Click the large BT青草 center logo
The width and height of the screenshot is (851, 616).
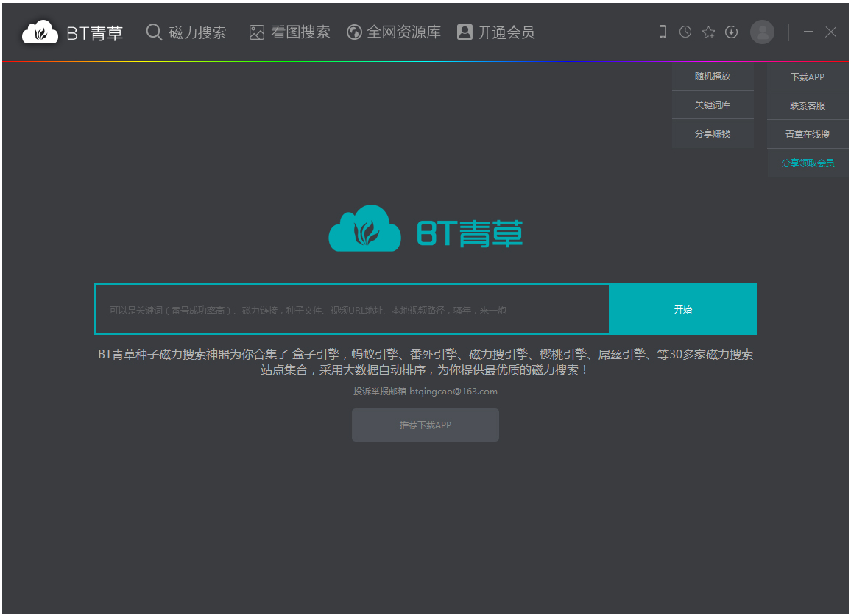(x=425, y=228)
